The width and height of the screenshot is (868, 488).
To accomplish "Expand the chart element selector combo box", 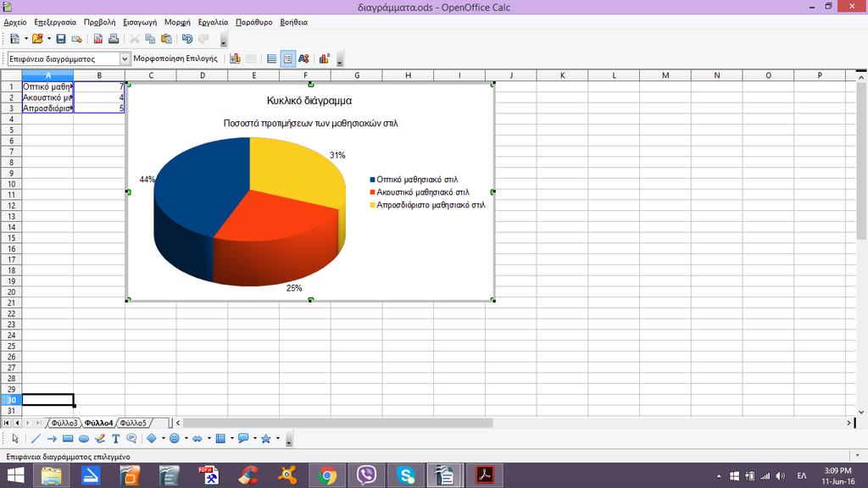I will tap(125, 58).
